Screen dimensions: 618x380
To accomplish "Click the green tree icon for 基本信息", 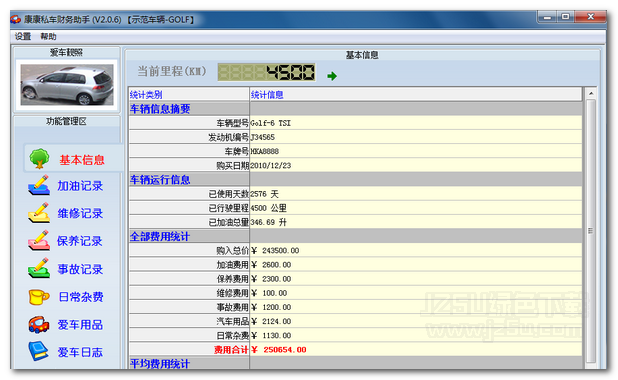I will (39, 158).
